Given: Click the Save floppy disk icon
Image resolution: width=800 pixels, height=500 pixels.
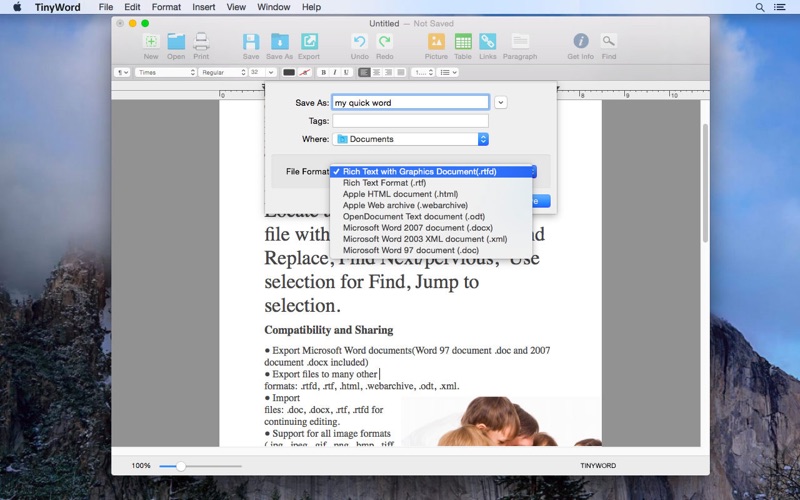Looking at the screenshot, I should coord(251,42).
